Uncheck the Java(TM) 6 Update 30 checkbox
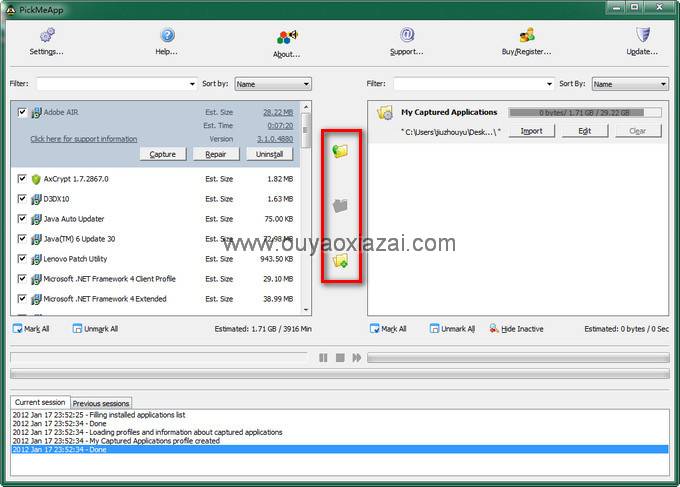Image resolution: width=680 pixels, height=487 pixels. (x=22, y=239)
